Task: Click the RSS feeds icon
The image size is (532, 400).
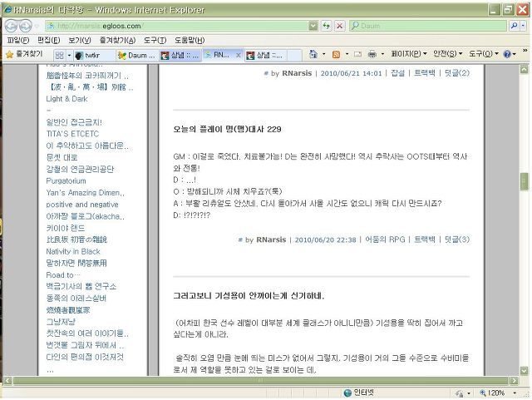Action: [x=336, y=54]
